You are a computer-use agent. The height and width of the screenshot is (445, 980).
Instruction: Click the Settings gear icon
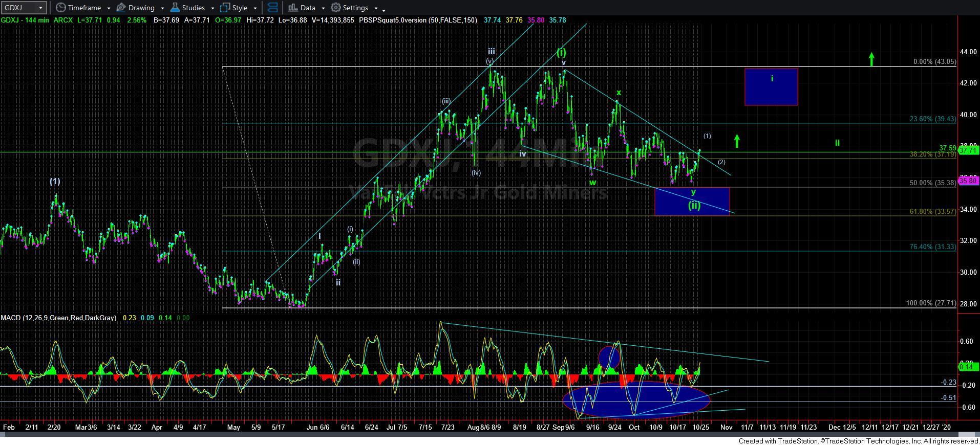pos(336,8)
